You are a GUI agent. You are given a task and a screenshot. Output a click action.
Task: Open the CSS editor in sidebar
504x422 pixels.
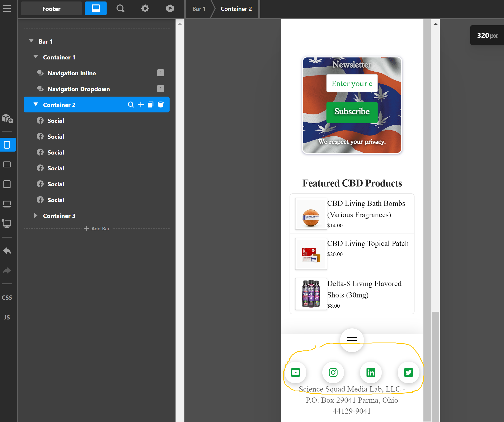pos(7,297)
